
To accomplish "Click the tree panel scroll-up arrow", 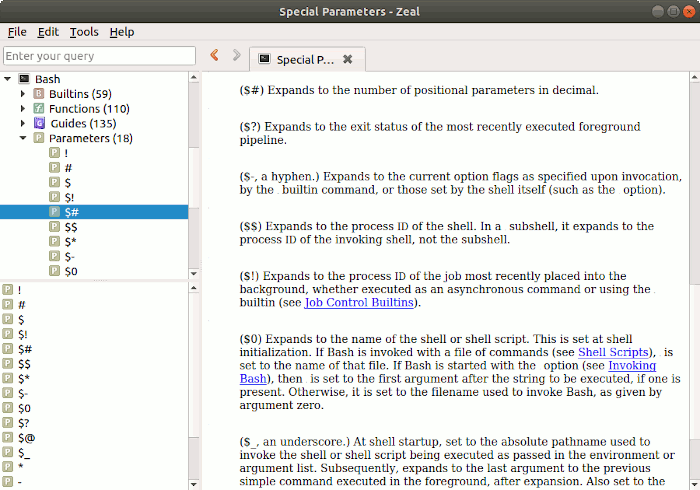I will pos(194,77).
